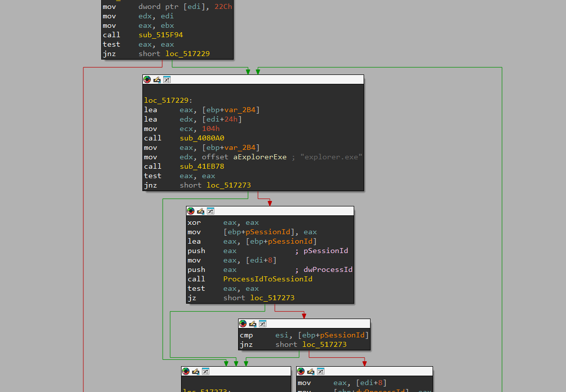The height and width of the screenshot is (392, 566).
Task: Click group nodes icon on bottom loc_517273 block
Action: (x=205, y=371)
